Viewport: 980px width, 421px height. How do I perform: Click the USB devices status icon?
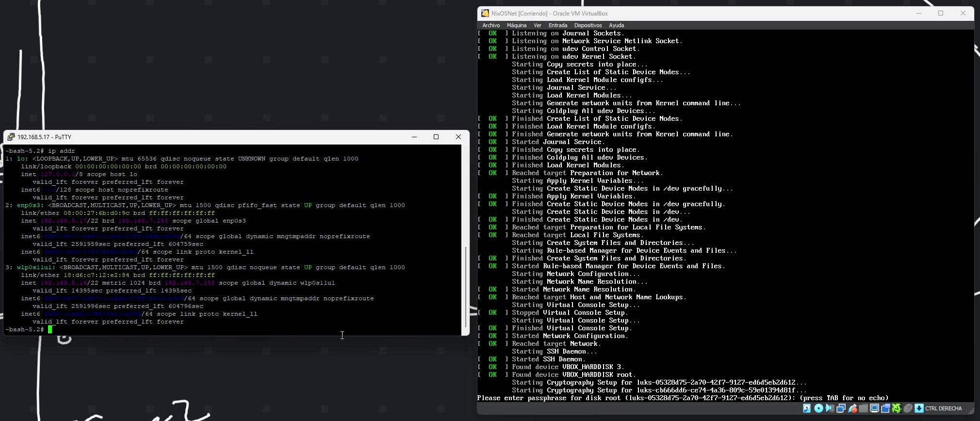click(x=852, y=408)
